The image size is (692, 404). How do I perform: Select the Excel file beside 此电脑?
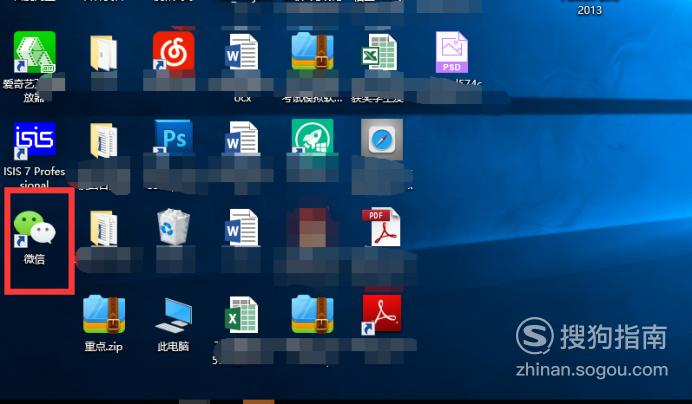(241, 315)
